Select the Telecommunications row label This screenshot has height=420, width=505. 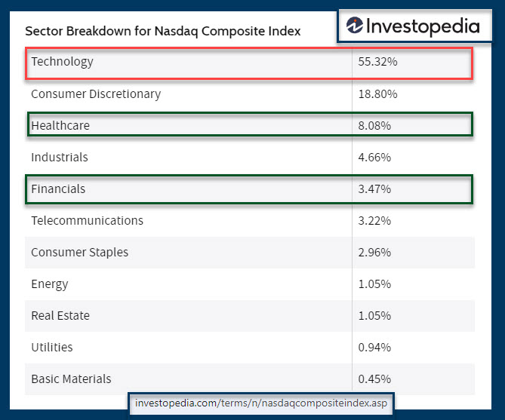pos(87,221)
